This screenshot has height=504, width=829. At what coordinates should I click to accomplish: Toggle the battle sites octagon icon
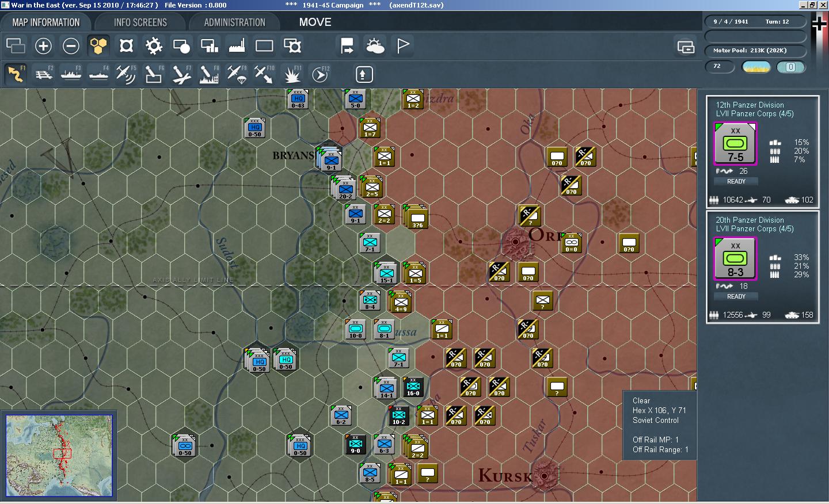(126, 45)
